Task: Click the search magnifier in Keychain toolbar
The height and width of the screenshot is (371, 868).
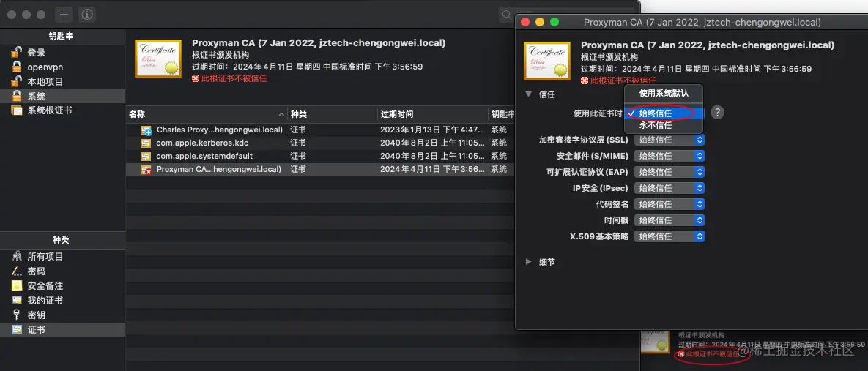Action: tap(507, 15)
